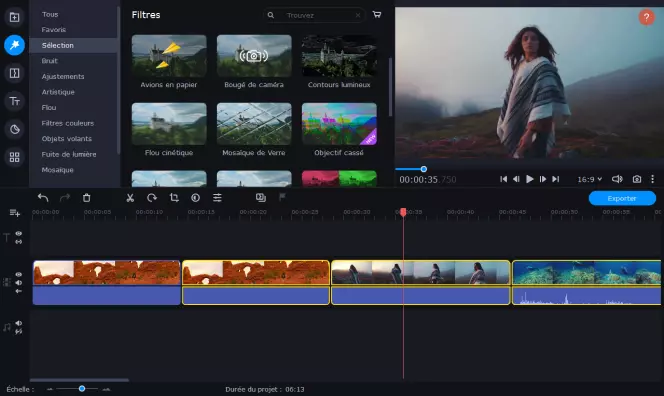Toggle title track link icon

(x=19, y=242)
